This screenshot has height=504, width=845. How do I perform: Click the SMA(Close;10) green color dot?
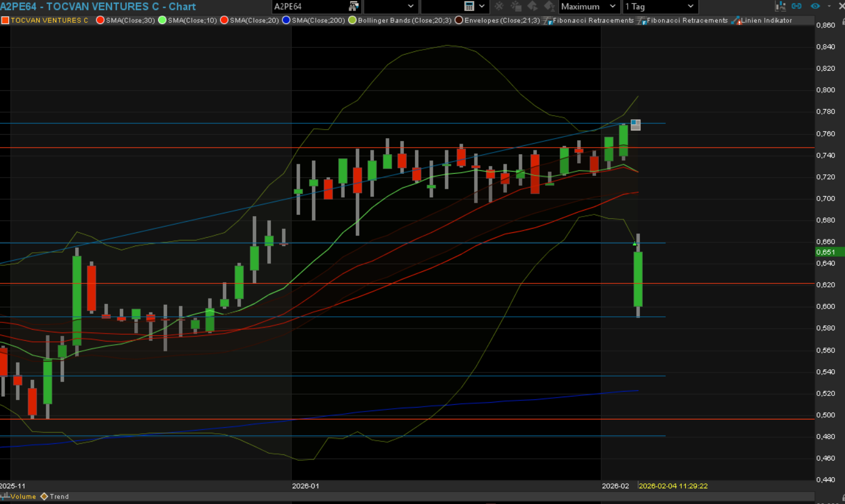click(162, 20)
